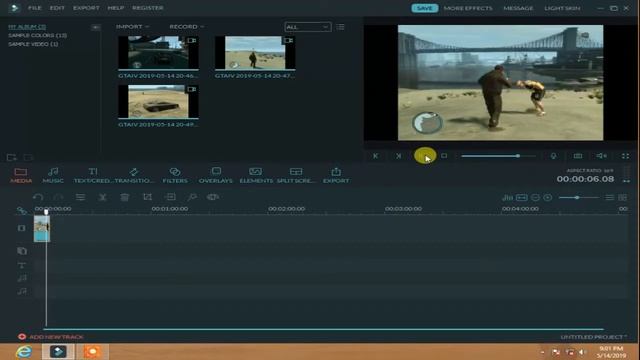
Task: Open the Record dropdown
Action: (x=187, y=27)
